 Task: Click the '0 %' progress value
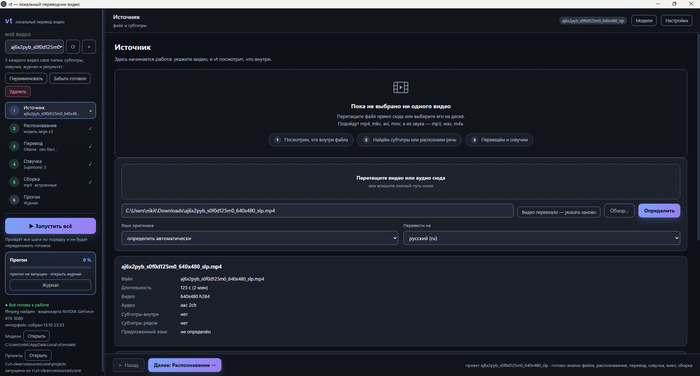[87, 260]
